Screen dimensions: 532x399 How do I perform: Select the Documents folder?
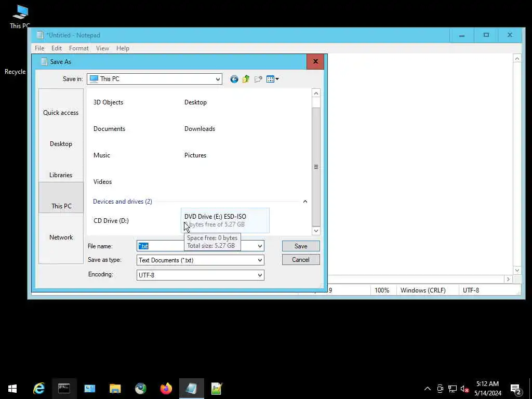point(109,129)
